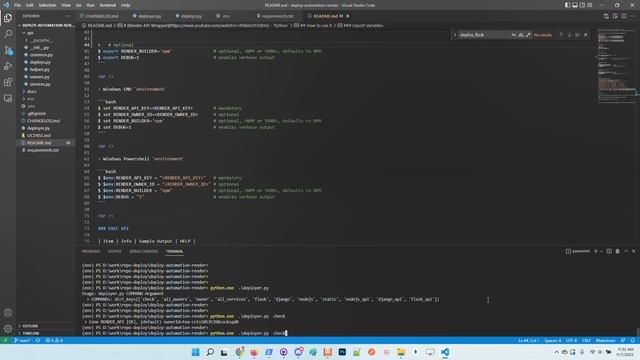Toggle Find in Selection in find widget
The image size is (640, 360).
(x=577, y=35)
